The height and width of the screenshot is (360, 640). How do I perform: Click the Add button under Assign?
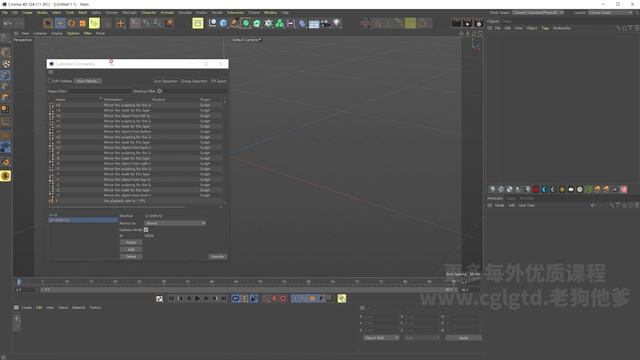point(131,249)
